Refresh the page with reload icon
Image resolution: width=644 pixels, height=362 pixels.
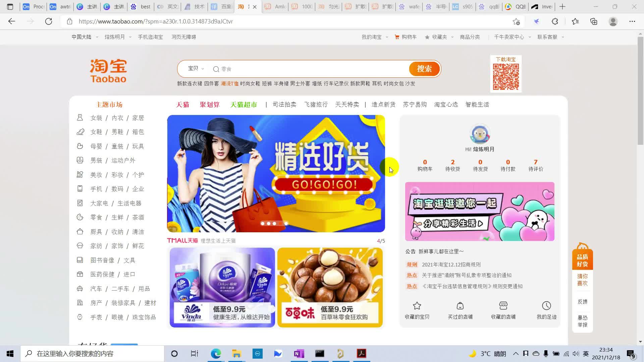(x=49, y=21)
